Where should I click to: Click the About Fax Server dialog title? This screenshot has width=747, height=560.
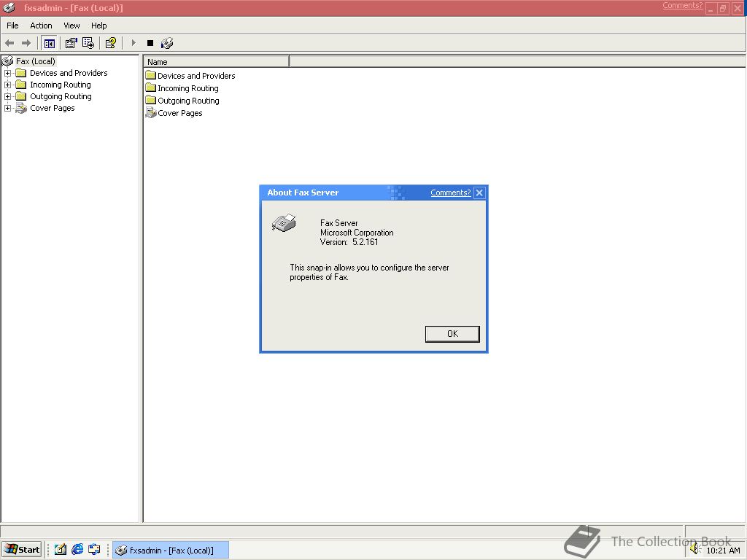[x=303, y=192]
